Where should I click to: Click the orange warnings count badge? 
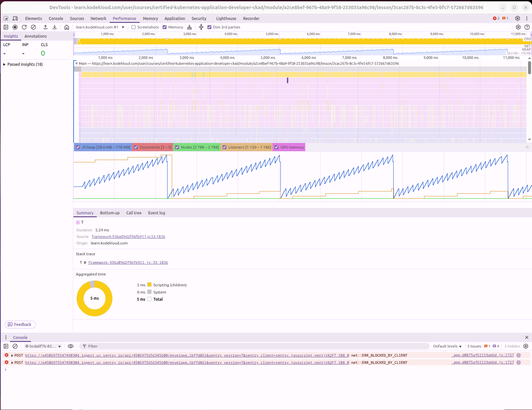pos(505,18)
